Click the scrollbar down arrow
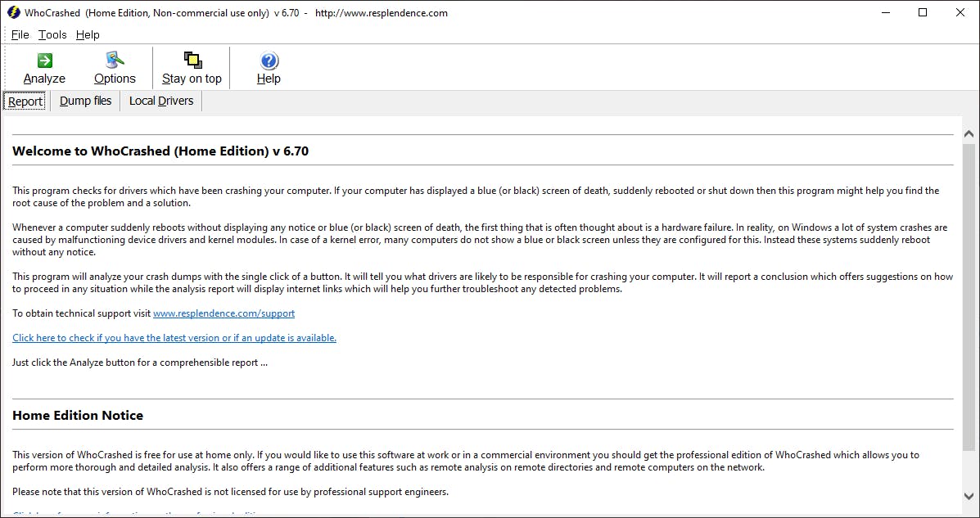 [x=969, y=496]
